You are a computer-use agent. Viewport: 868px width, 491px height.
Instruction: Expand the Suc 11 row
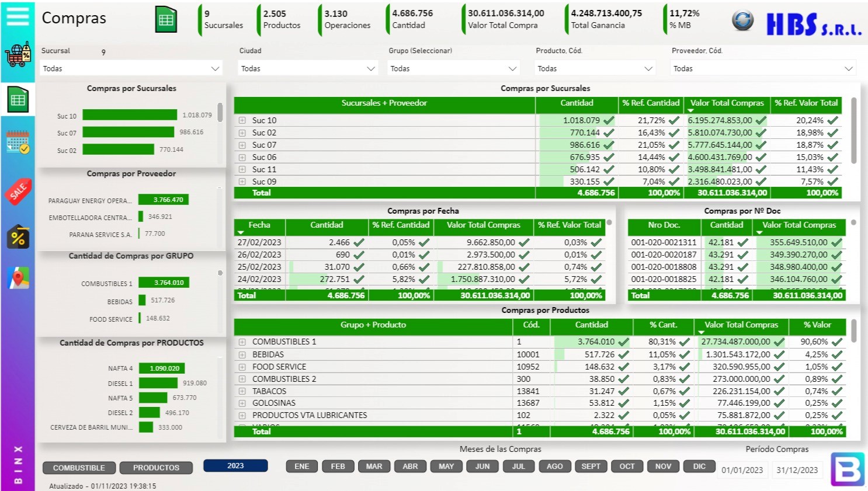coord(242,169)
